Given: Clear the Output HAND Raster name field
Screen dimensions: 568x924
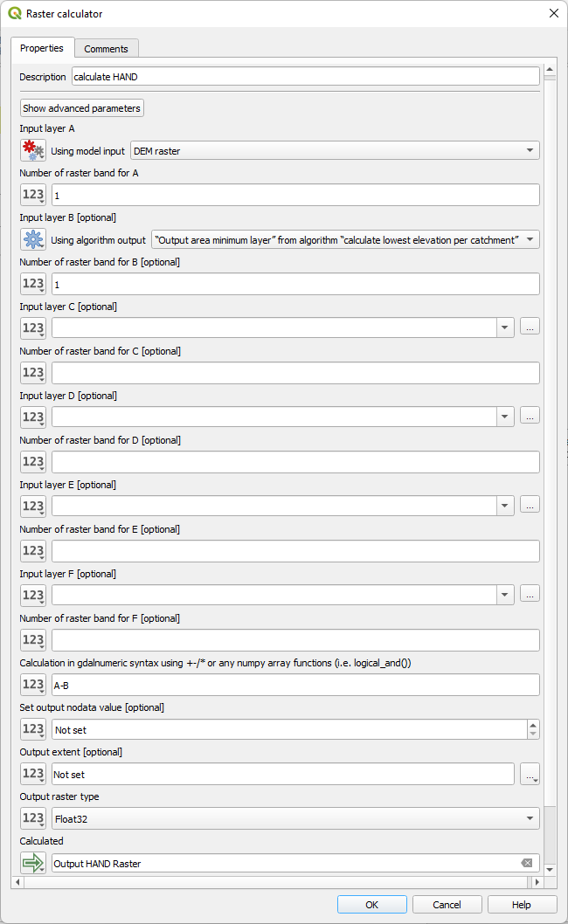Looking at the screenshot, I should pos(526,863).
